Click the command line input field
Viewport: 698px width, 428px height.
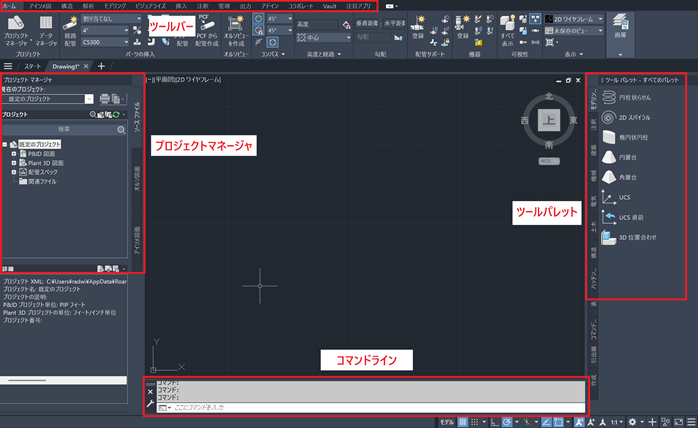tap(371, 407)
